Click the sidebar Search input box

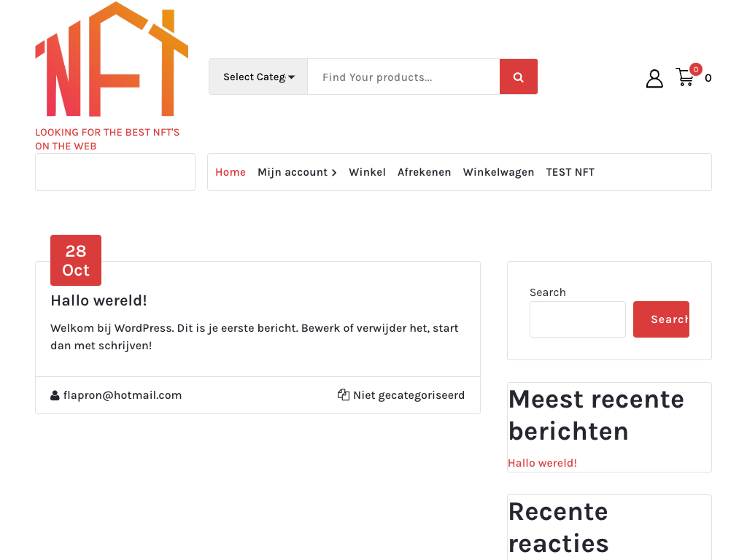[x=578, y=319]
